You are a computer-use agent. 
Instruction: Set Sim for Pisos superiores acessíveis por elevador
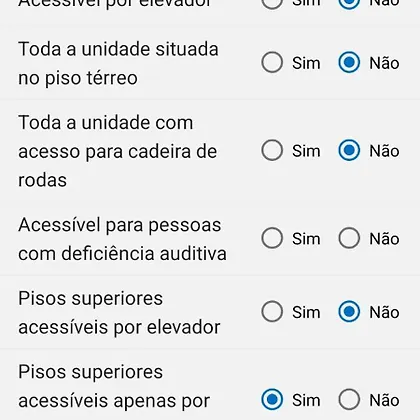(x=272, y=312)
